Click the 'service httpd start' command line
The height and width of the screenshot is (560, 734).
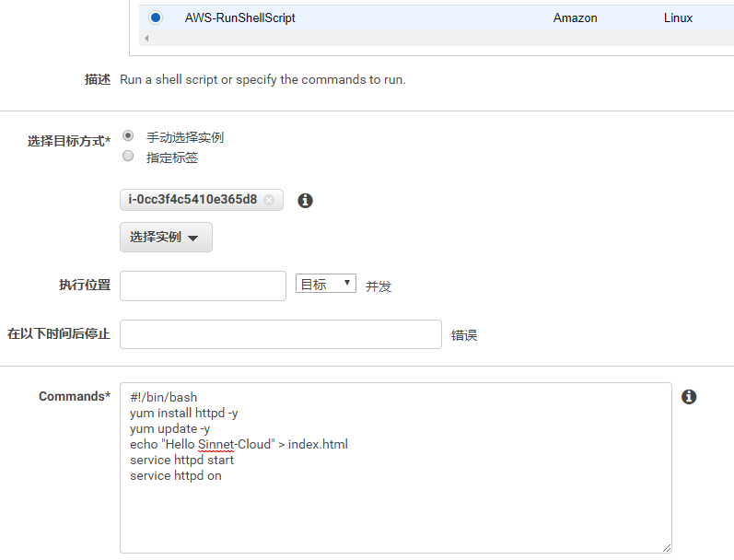(181, 460)
